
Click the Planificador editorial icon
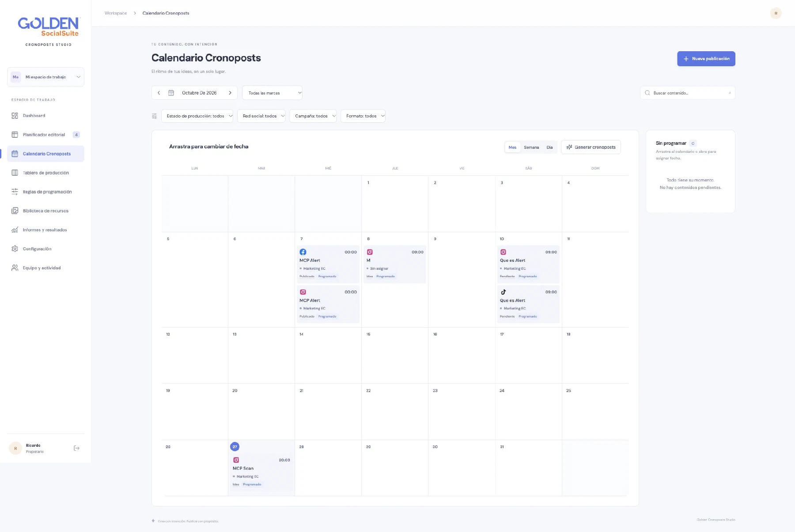tap(15, 135)
